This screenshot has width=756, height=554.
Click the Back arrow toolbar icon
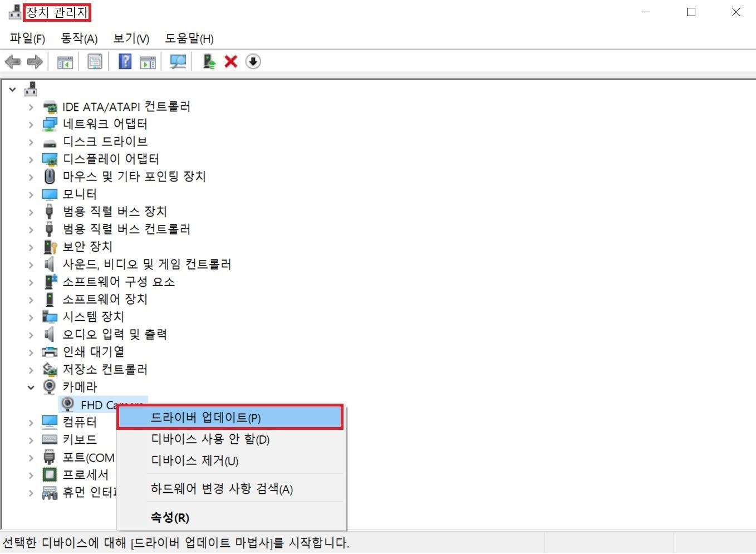pyautogui.click(x=13, y=62)
